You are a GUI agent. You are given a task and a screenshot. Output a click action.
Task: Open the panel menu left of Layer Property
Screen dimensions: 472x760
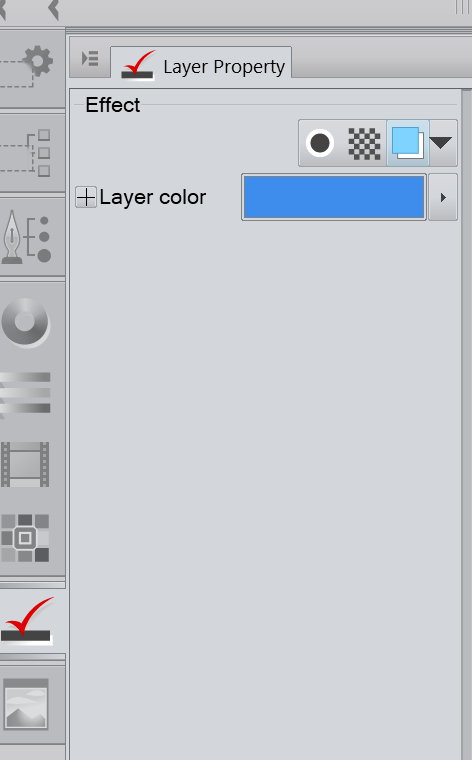pyautogui.click(x=90, y=59)
